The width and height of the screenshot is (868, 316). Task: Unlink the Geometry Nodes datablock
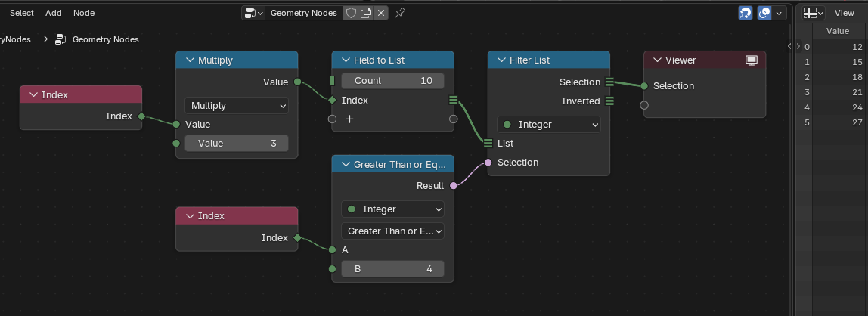point(380,13)
